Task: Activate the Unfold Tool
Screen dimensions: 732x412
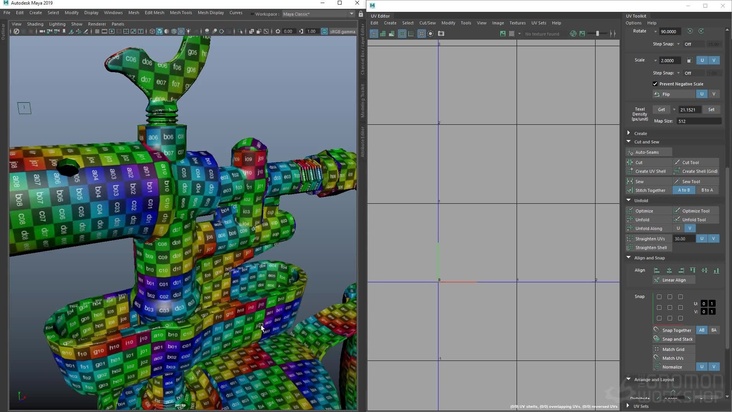Action: 696,220
